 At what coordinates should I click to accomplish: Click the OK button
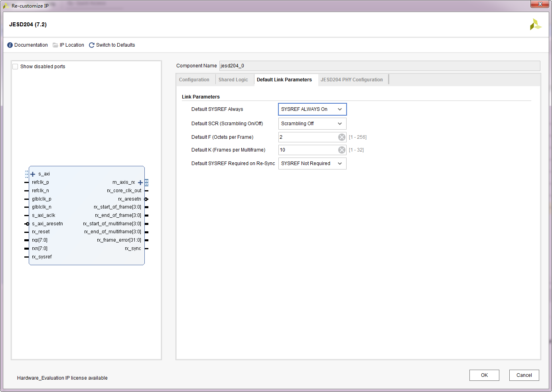484,375
